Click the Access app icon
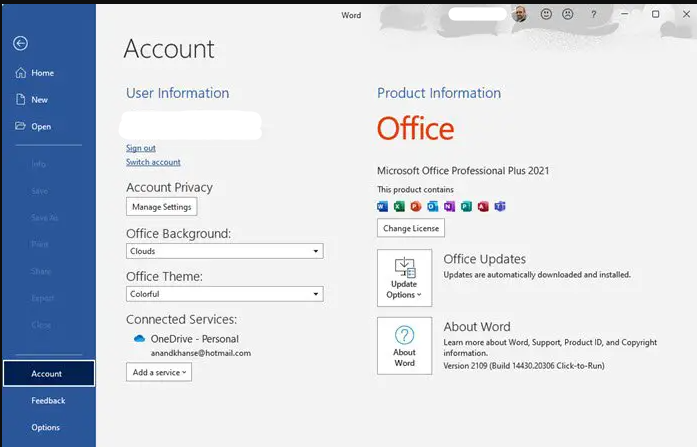Screen dimensions: 697x447 tap(483, 206)
